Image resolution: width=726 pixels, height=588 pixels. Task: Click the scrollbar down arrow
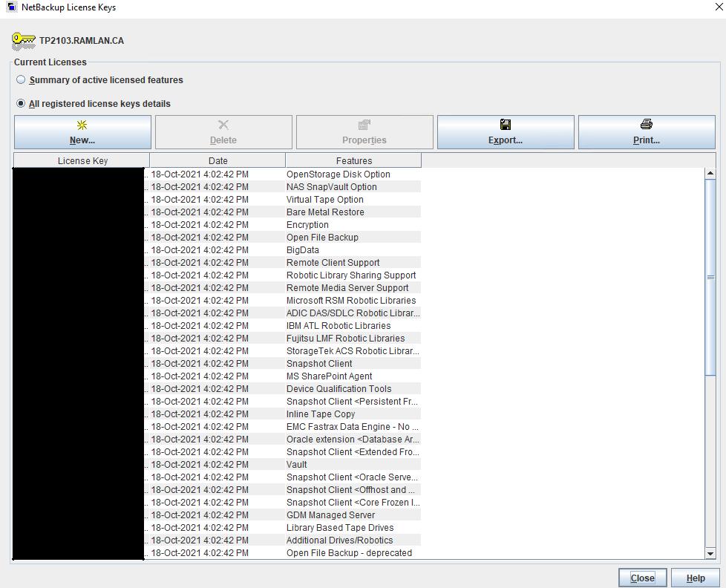710,553
